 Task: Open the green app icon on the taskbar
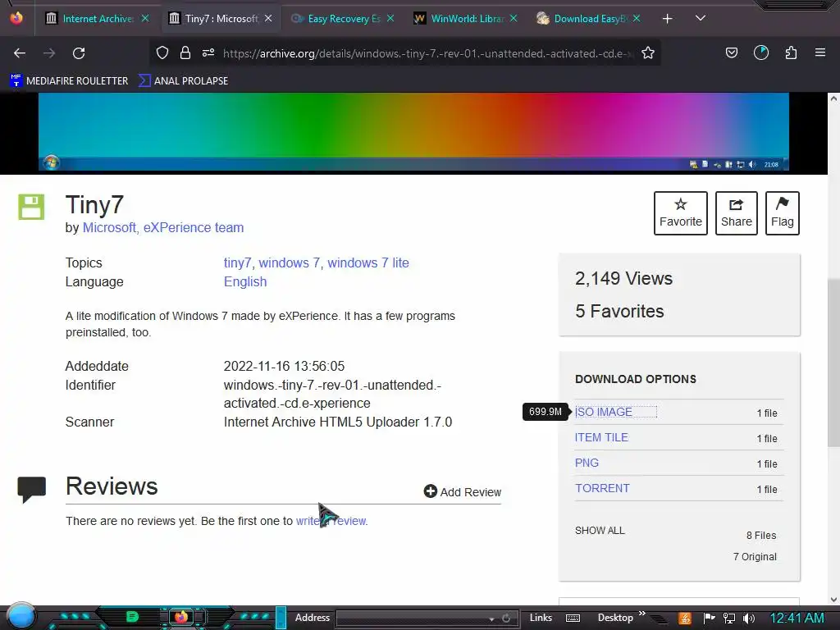132,617
